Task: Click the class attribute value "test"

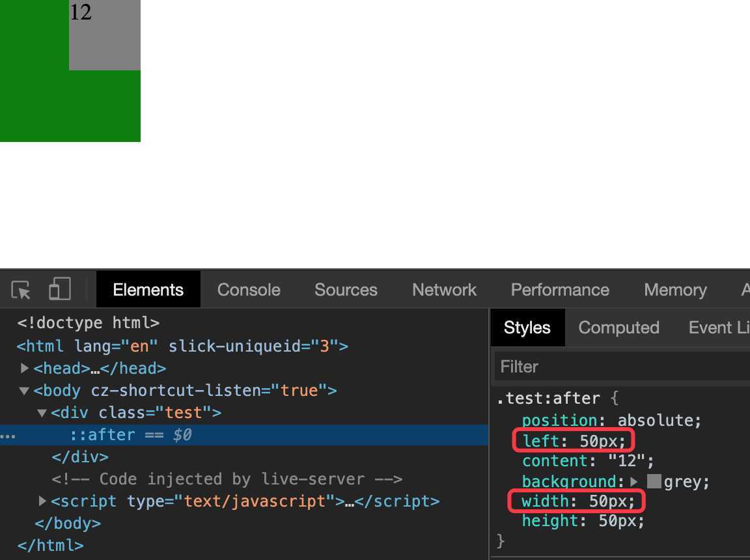Action: tap(184, 413)
